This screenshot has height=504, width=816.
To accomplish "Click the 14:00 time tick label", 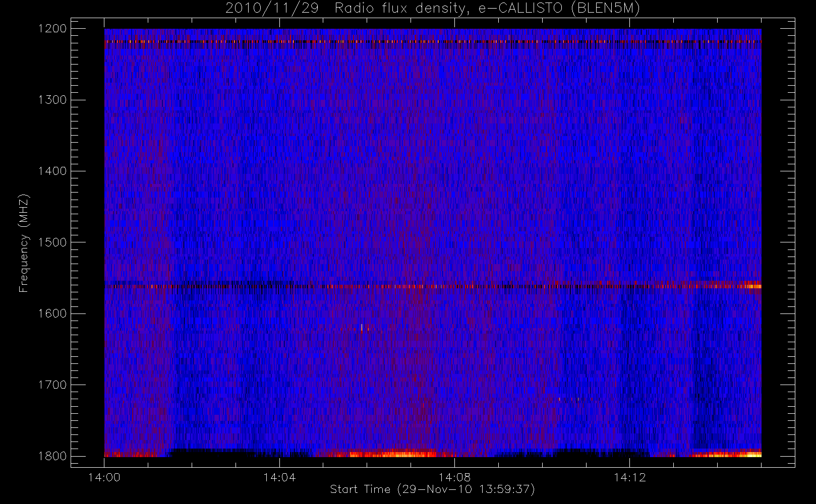I will coord(104,477).
